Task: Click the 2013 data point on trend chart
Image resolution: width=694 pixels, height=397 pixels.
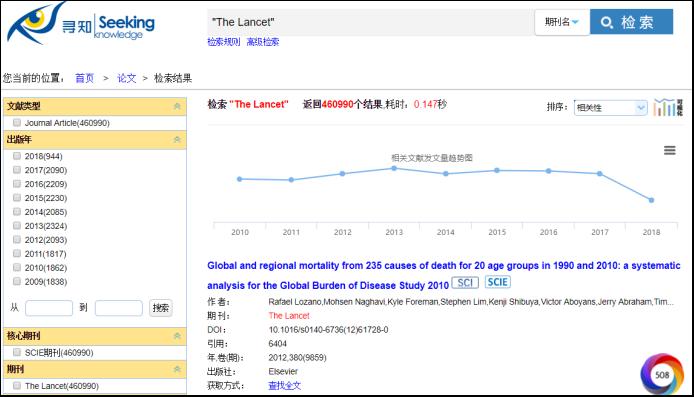Action: [394, 168]
